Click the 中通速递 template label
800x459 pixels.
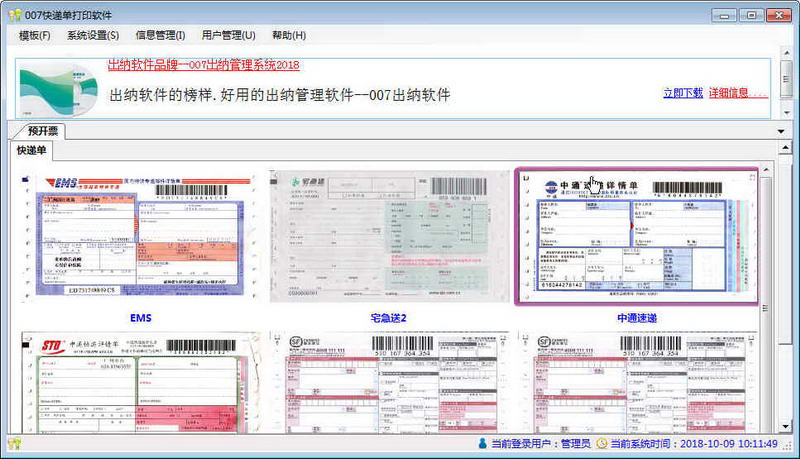pos(637,318)
